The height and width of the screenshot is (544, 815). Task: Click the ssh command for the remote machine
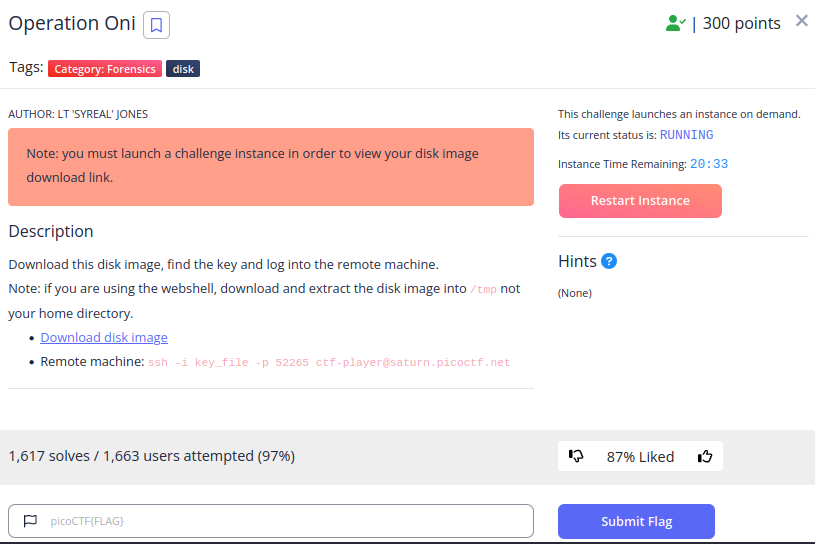328,362
